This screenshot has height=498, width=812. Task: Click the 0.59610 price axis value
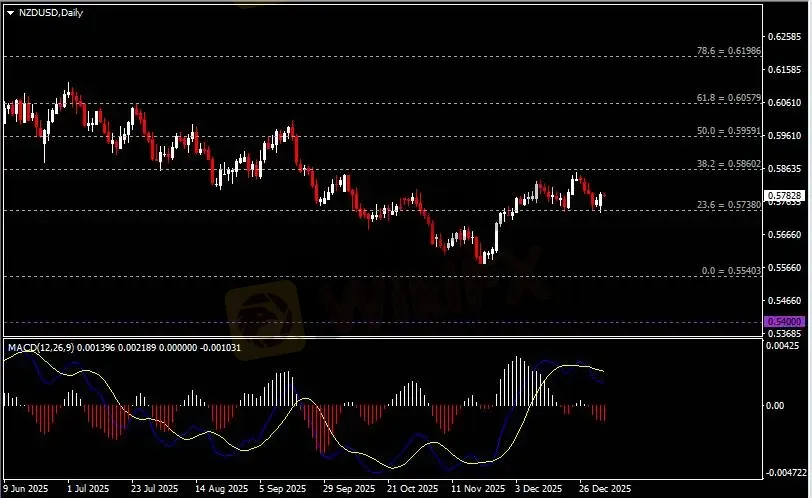click(x=784, y=136)
